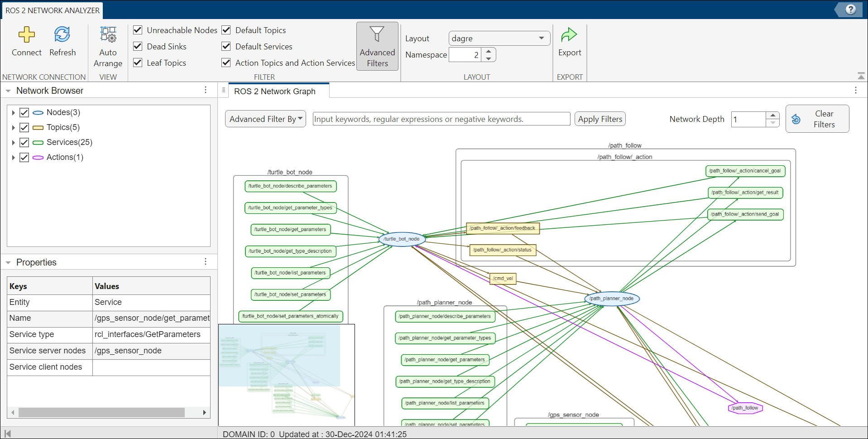Viewport: 868px width, 439px height.
Task: Collapse the toolstrip ribbon
Action: 861,76
